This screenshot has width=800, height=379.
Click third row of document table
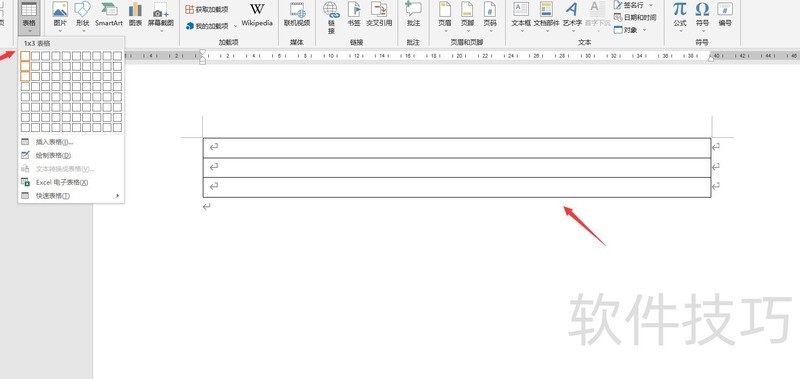[457, 187]
